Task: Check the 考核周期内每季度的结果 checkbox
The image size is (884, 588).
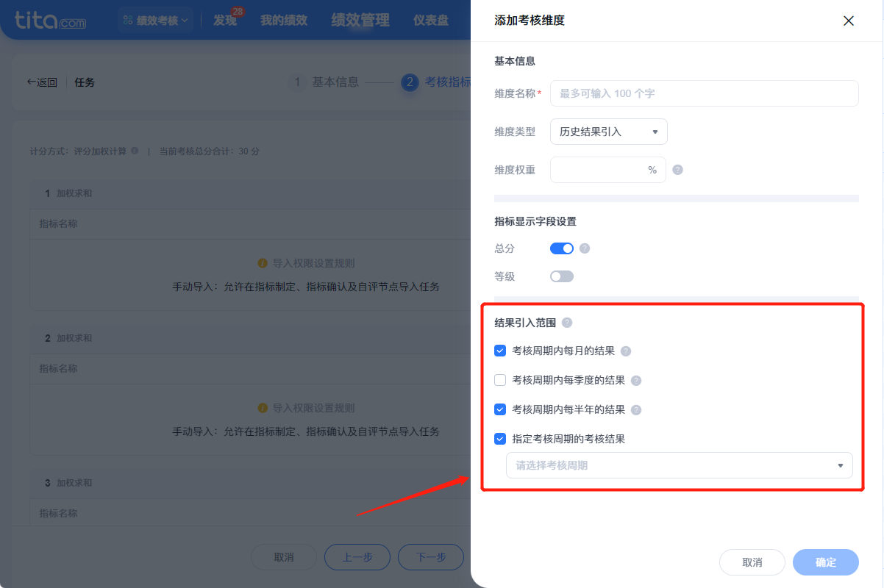Action: pyautogui.click(x=501, y=380)
